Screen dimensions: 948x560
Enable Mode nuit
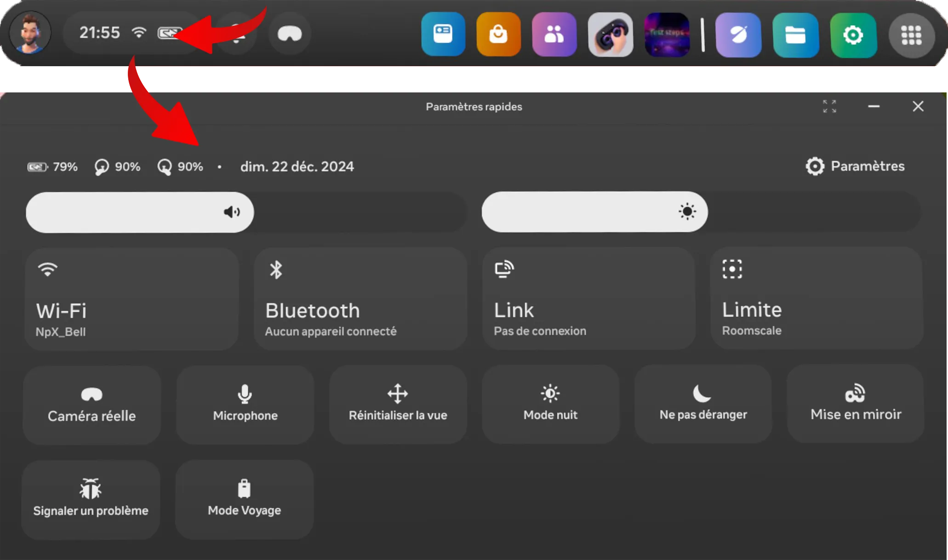[550, 404]
